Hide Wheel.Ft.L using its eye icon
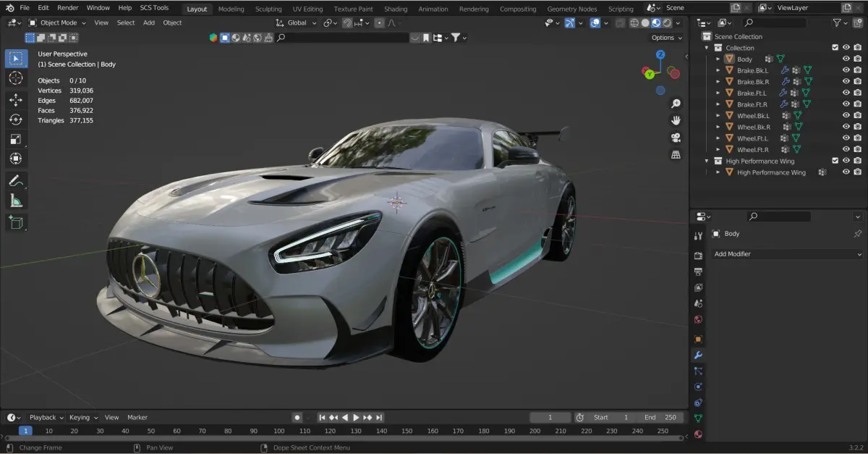Viewport: 868px width, 454px height. [x=846, y=138]
